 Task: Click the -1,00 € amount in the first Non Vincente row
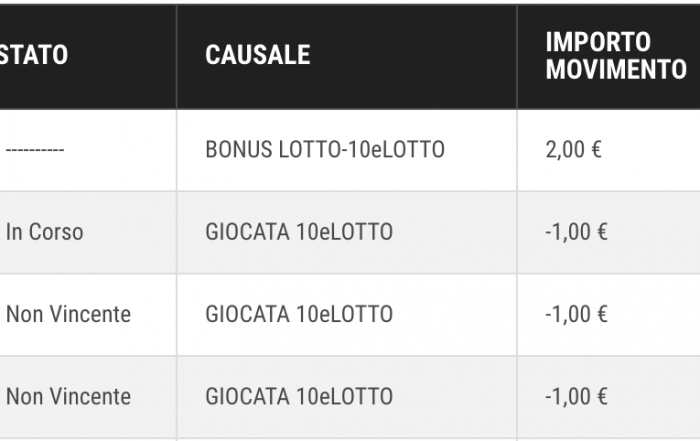(x=576, y=314)
